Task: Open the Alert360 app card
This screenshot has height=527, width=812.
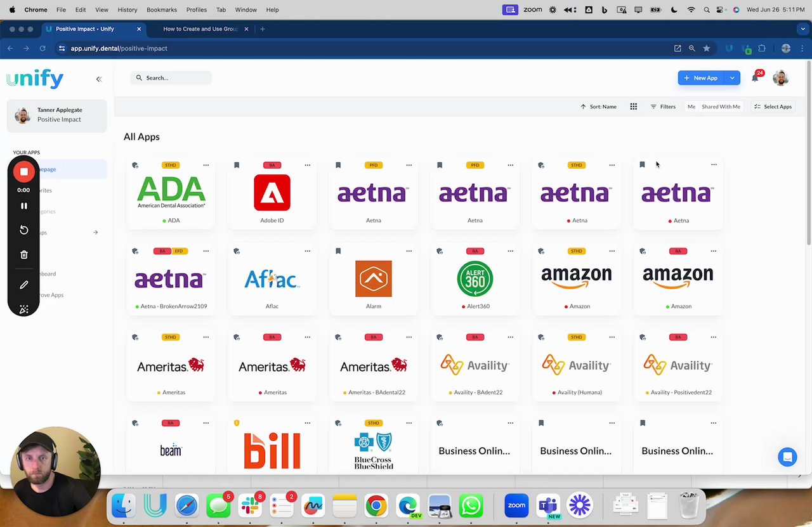Action: (x=475, y=279)
